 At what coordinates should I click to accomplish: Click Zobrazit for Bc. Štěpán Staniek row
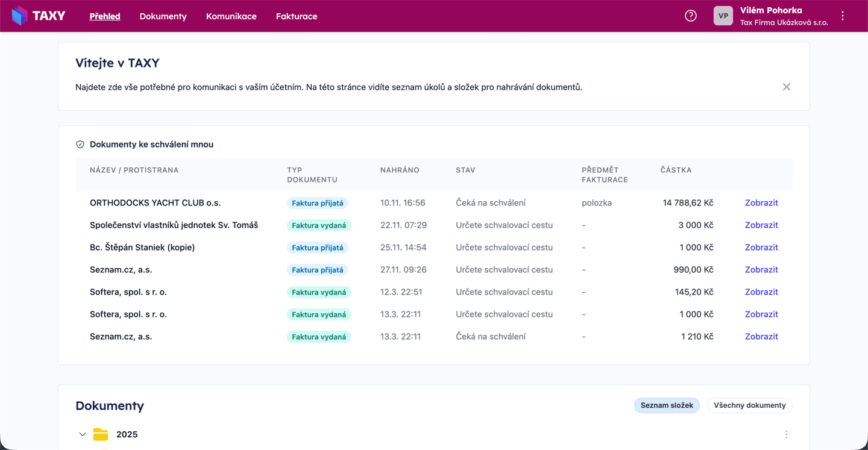[761, 248]
